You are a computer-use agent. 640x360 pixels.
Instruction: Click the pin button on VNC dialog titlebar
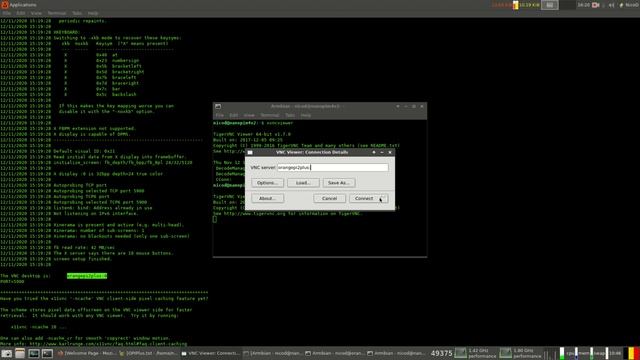coord(373,152)
